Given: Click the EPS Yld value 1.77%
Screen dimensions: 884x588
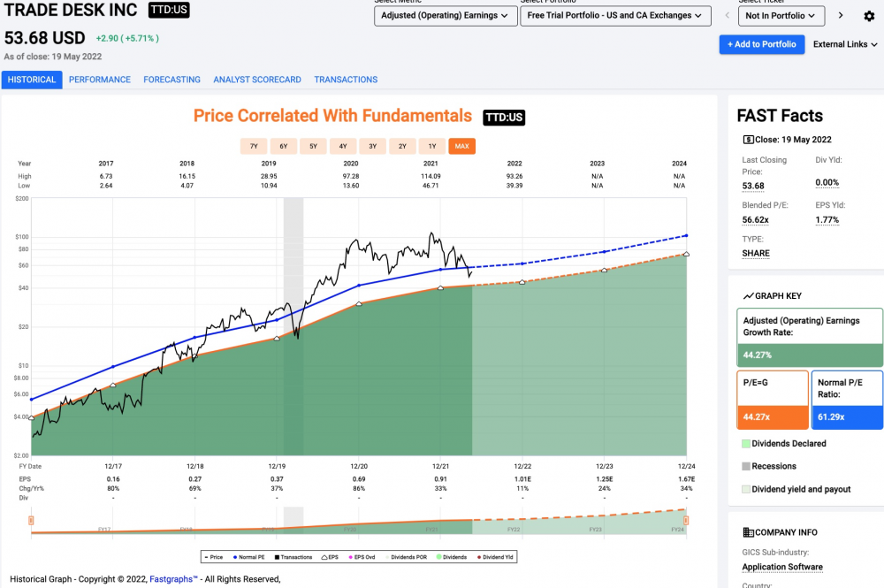Looking at the screenshot, I should coord(827,220).
